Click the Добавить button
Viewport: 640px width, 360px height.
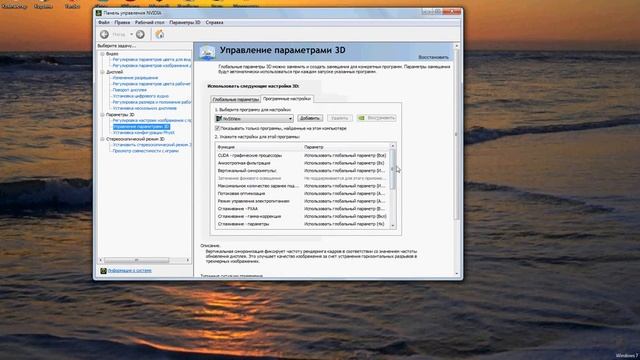(310, 118)
